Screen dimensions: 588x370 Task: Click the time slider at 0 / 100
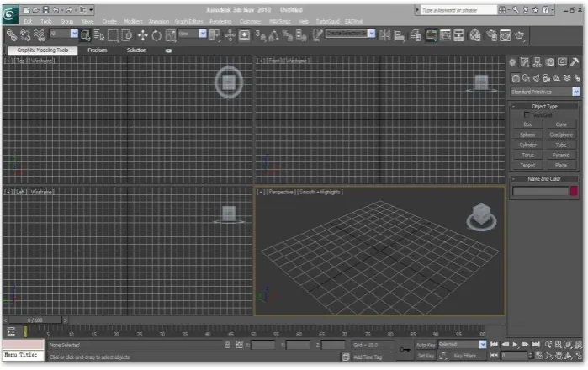pyautogui.click(x=34, y=320)
